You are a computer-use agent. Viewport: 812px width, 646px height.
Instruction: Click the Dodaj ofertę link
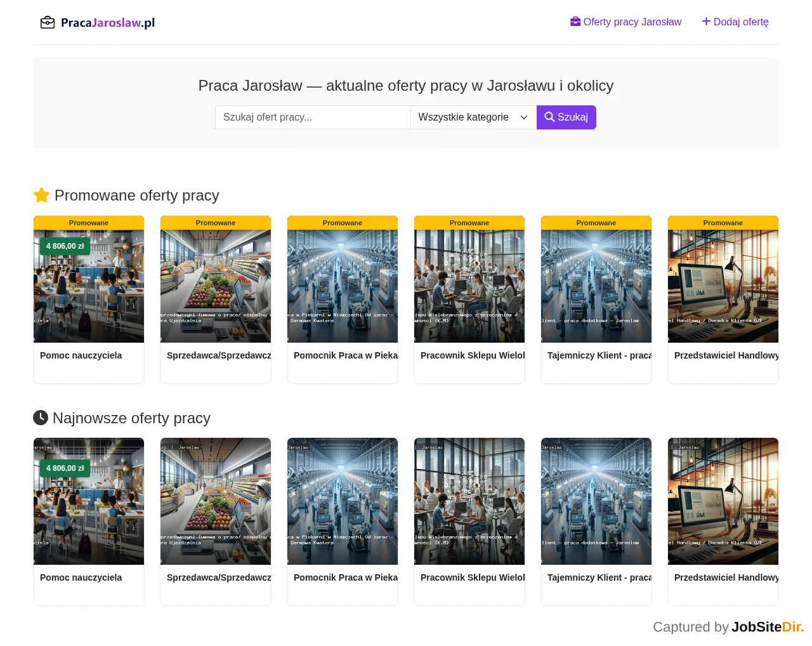pos(735,22)
